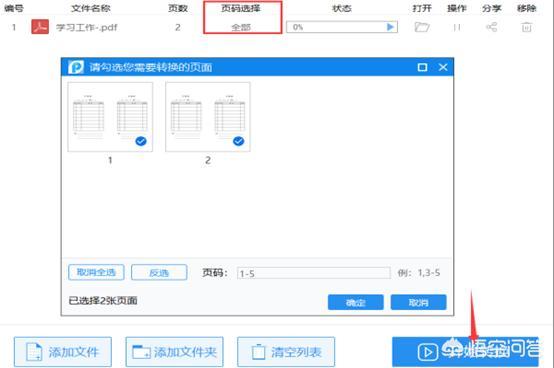Image resolution: width=554 pixels, height=368 pixels.
Task: Click 反选 invert selection button
Action: 159,272
